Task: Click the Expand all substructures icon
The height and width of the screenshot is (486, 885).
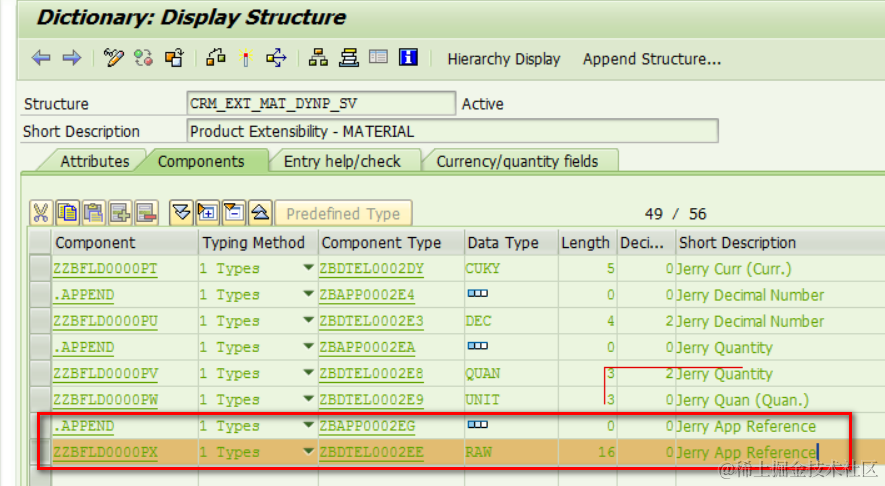Action: click(208, 213)
